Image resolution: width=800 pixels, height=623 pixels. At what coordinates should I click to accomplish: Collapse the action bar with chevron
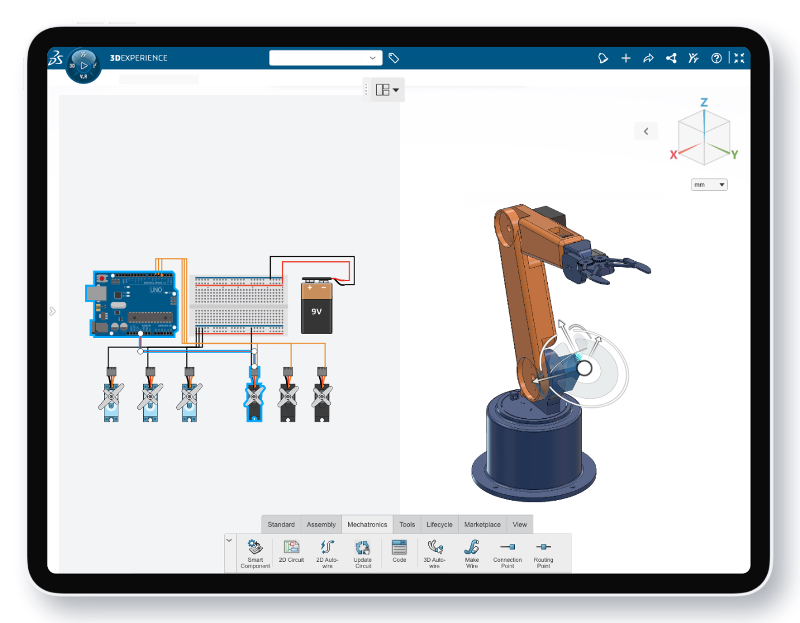pyautogui.click(x=229, y=540)
